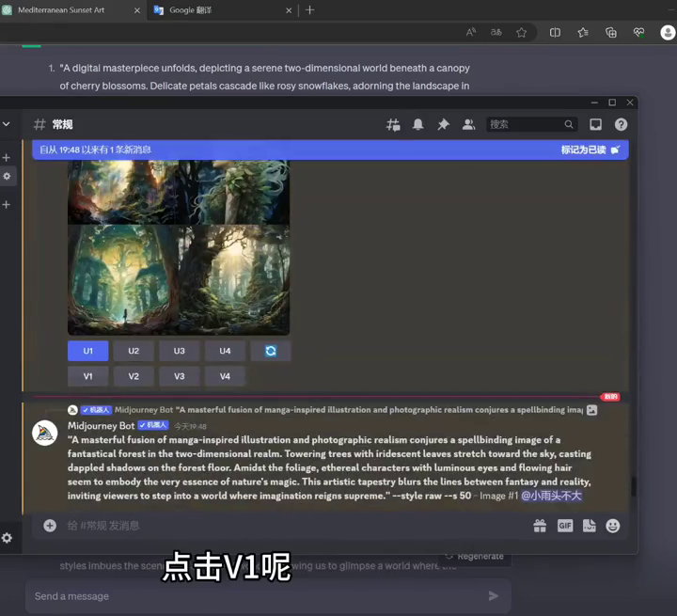Click the U4 upscale button
The image size is (677, 616).
tap(225, 351)
